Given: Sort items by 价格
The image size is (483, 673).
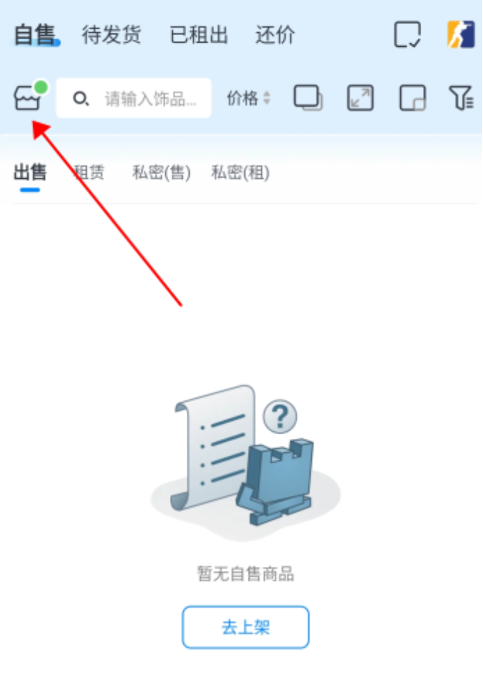Looking at the screenshot, I should (x=243, y=98).
